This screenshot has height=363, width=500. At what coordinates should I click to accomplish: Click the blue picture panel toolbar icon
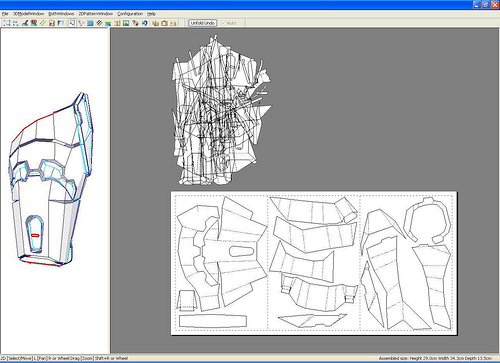pyautogui.click(x=90, y=23)
